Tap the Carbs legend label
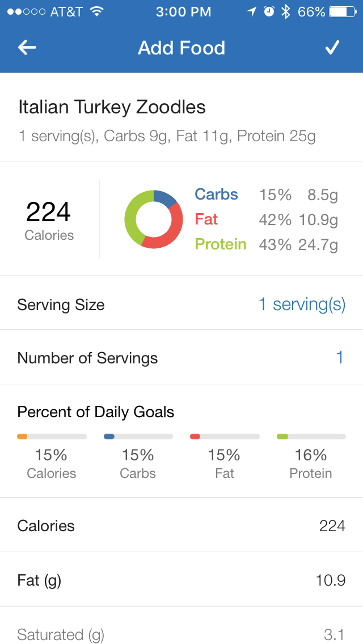The width and height of the screenshot is (363, 644). tap(216, 194)
